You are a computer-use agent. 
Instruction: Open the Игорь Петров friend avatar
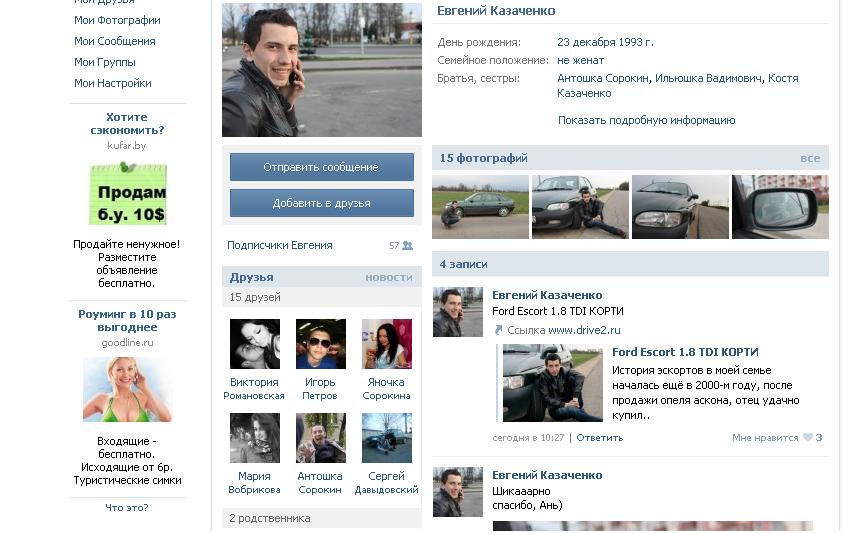320,344
